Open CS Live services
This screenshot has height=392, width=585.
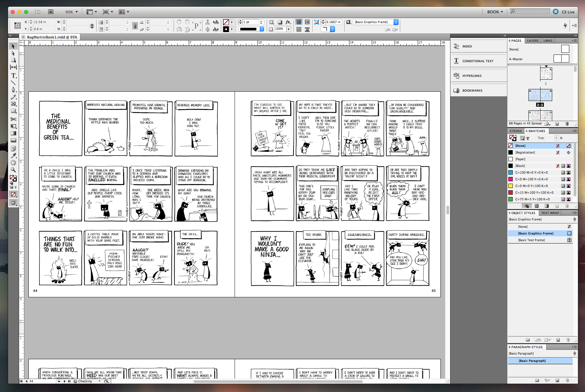tap(564, 12)
